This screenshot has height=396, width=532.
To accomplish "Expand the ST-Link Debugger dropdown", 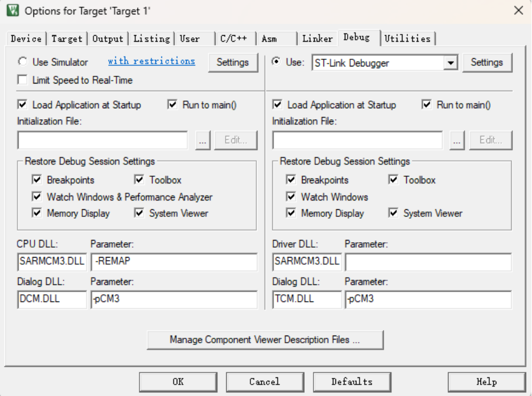I will pyautogui.click(x=451, y=63).
